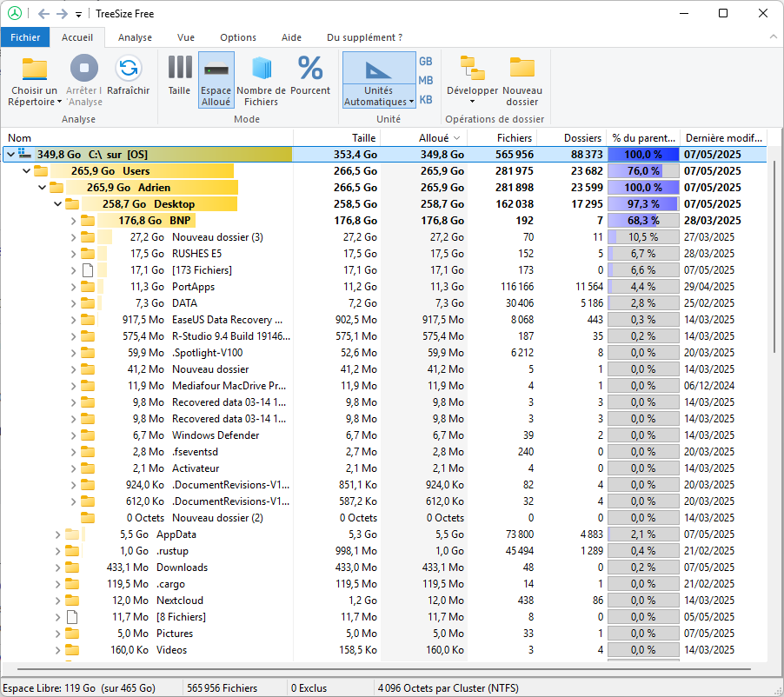Go back with the back arrow
Viewport: 784px width, 697px height.
pyautogui.click(x=43, y=14)
